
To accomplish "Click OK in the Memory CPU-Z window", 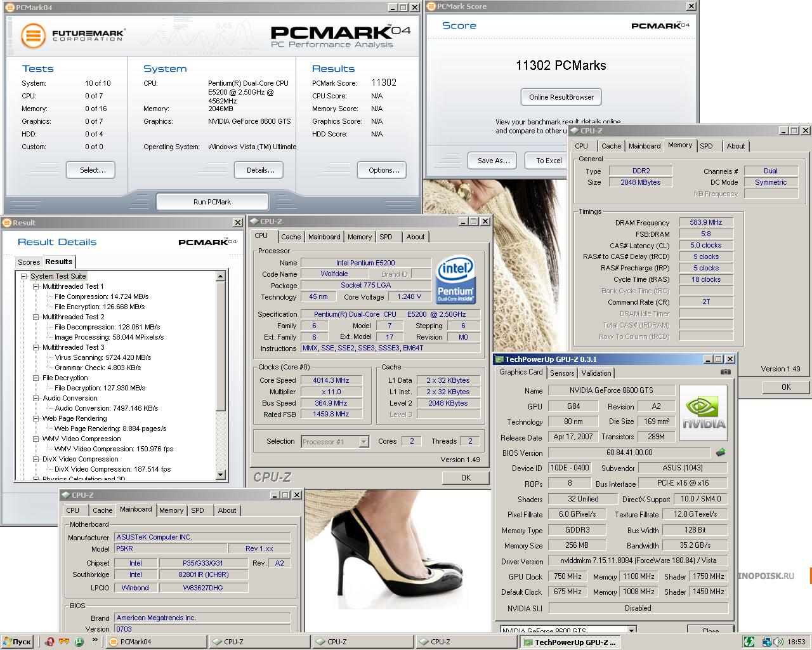I will pos(786,387).
